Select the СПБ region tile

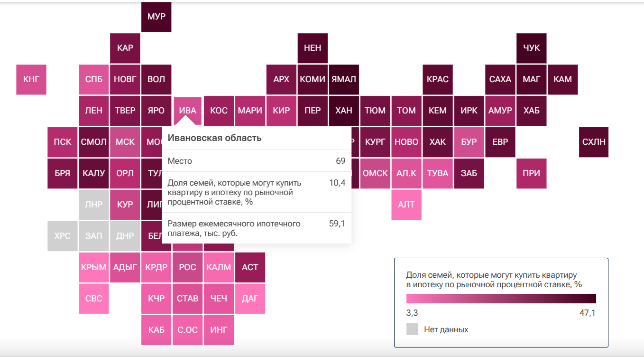click(94, 79)
